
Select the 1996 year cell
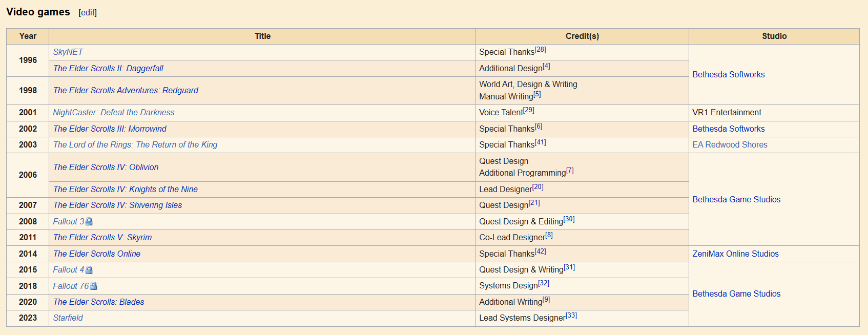28,60
